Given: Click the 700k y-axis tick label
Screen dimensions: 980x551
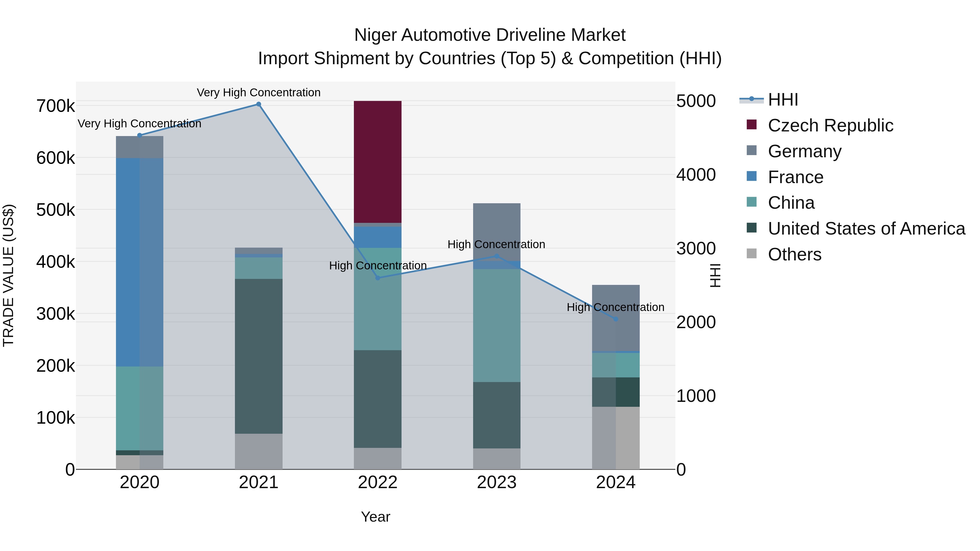Looking at the screenshot, I should (x=56, y=106).
